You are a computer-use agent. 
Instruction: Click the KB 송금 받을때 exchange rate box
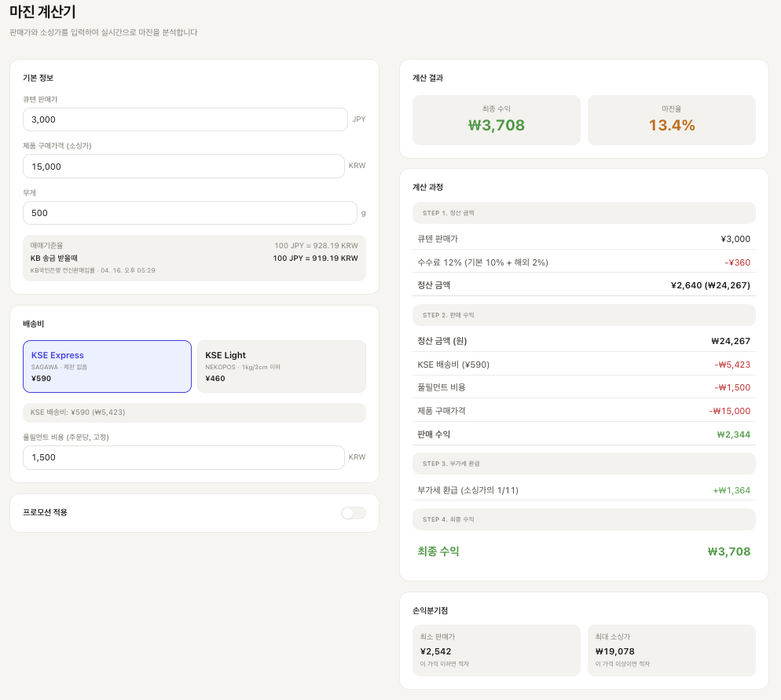click(194, 258)
